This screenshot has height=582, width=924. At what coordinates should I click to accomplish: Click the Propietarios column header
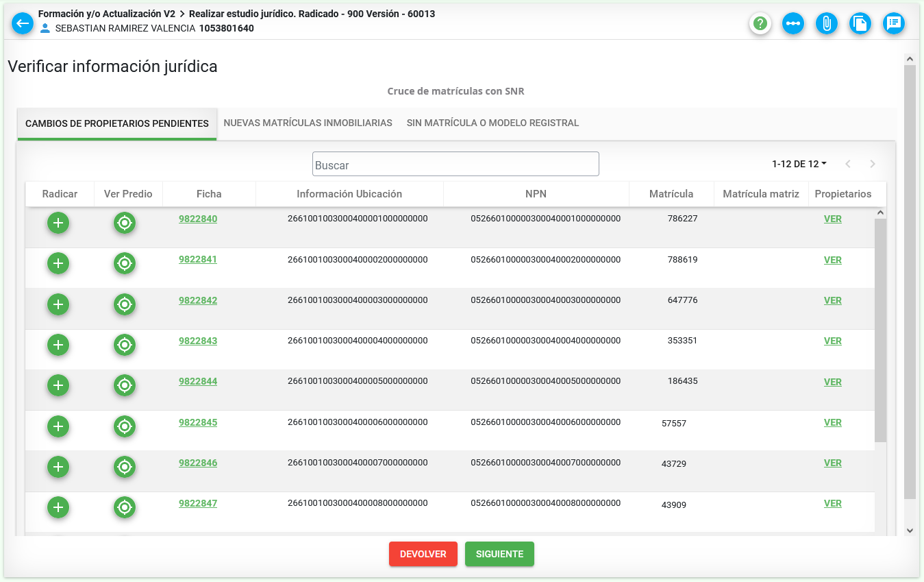(x=843, y=194)
